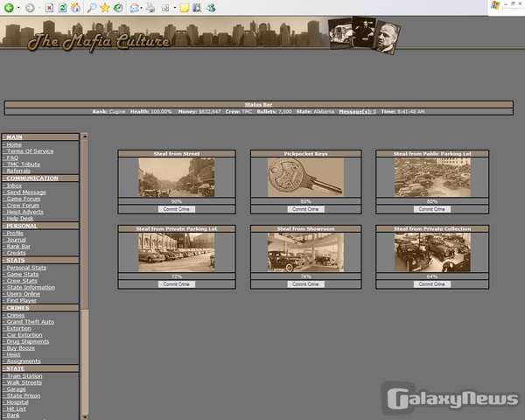
Task: Expand the Back button dropdown arrow
Action: pos(18,7)
